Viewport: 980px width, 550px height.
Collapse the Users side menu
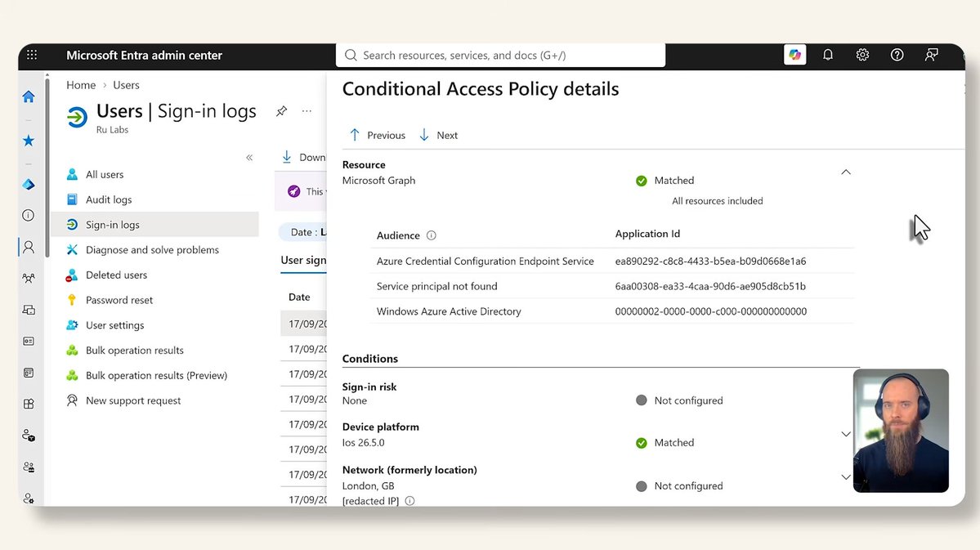(x=249, y=158)
